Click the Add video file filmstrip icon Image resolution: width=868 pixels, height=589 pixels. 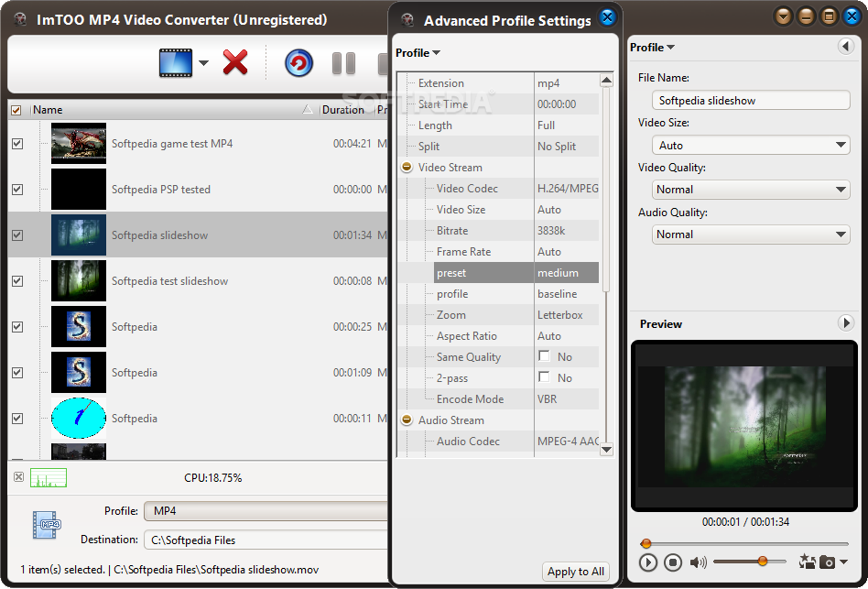(x=176, y=62)
